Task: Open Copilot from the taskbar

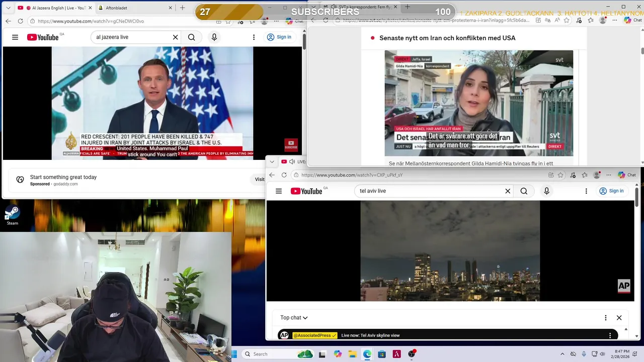Action: (338, 354)
